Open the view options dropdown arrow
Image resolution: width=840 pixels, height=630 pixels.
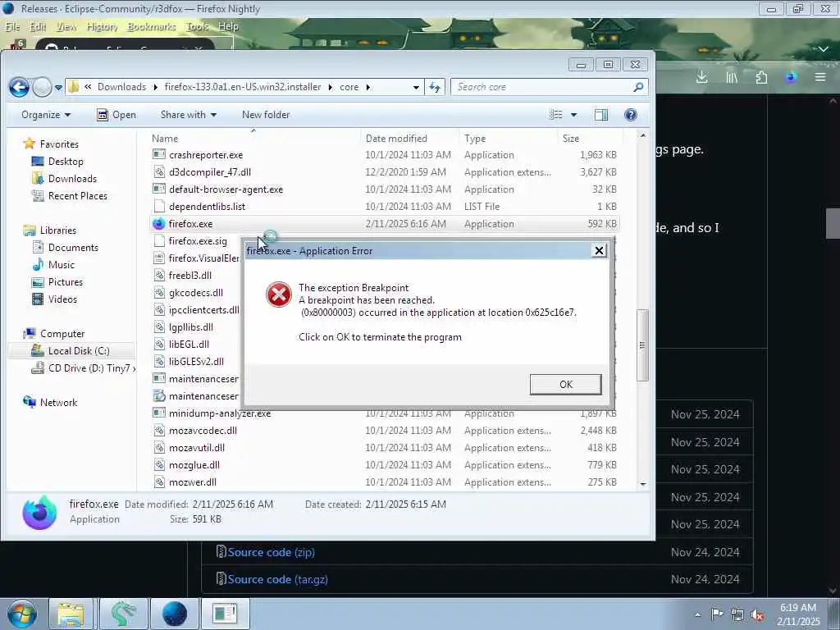(573, 115)
